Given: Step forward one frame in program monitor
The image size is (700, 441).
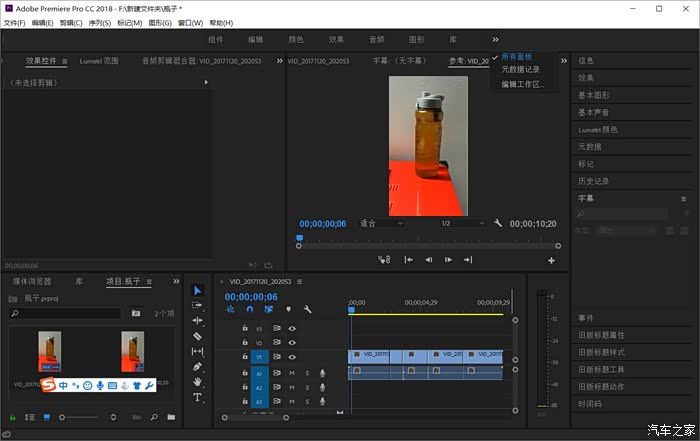Looking at the screenshot, I should pos(449,260).
